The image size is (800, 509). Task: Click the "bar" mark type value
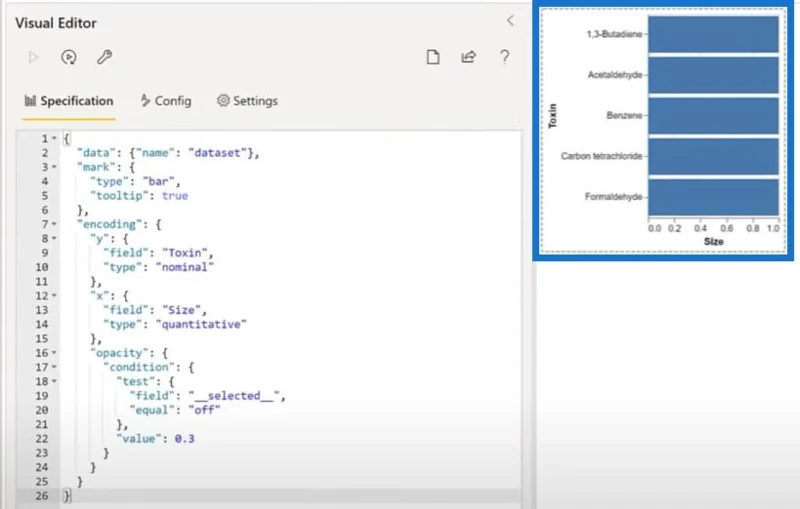coord(158,181)
